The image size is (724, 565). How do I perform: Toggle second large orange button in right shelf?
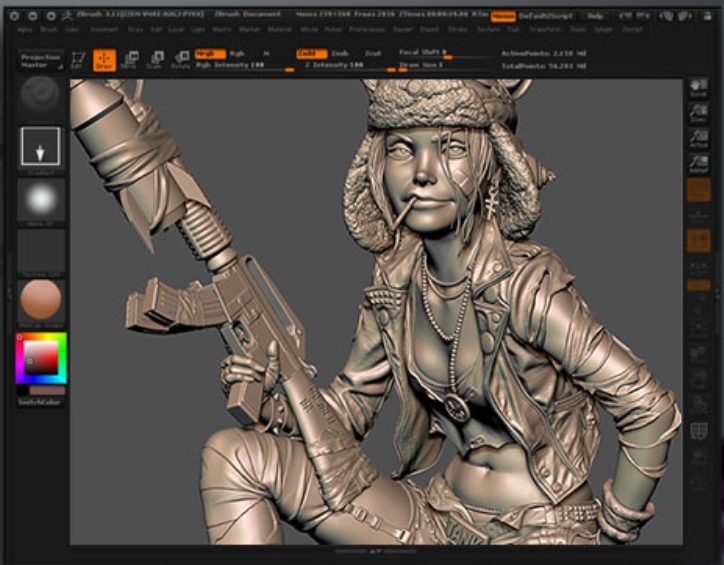(699, 240)
